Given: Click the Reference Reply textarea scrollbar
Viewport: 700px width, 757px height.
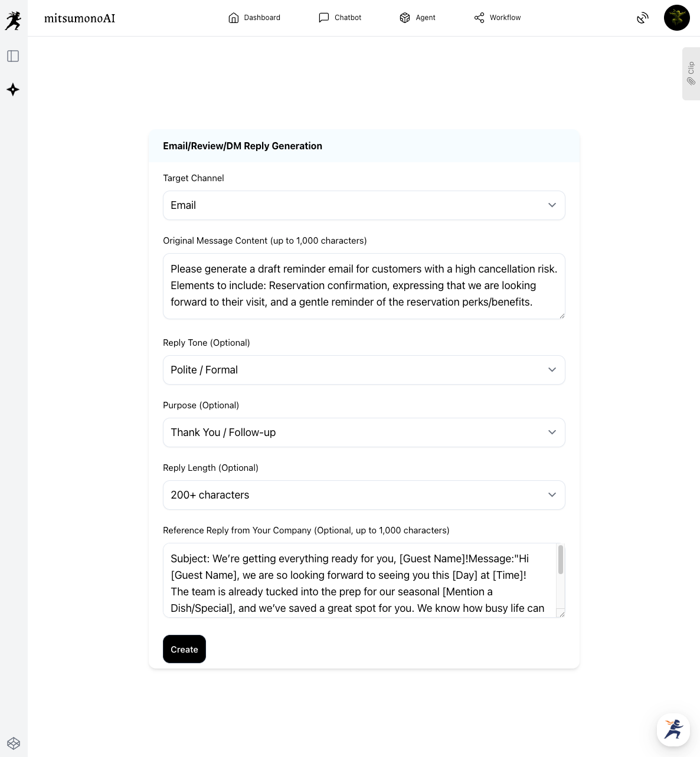Looking at the screenshot, I should 560,560.
